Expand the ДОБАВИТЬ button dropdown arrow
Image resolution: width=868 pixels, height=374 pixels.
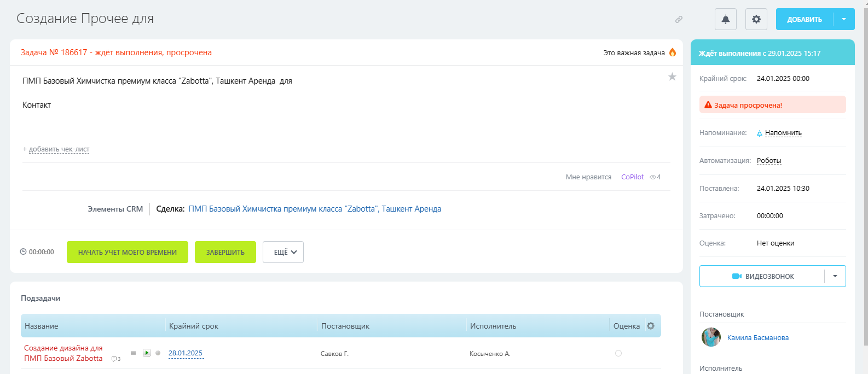click(x=844, y=19)
